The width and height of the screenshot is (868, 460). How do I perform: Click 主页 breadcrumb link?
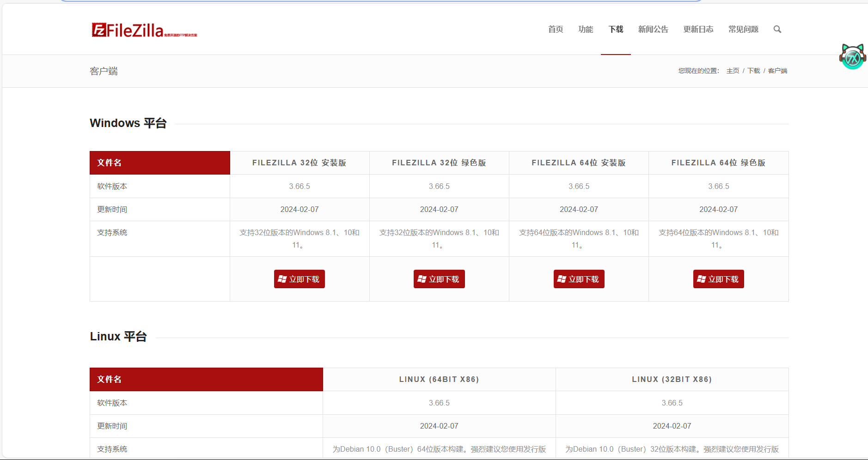[x=733, y=71]
